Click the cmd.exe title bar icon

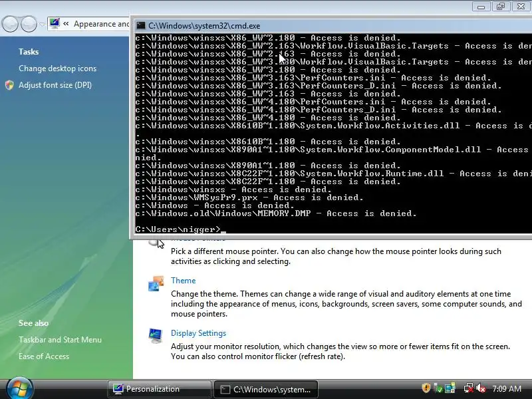(x=140, y=26)
